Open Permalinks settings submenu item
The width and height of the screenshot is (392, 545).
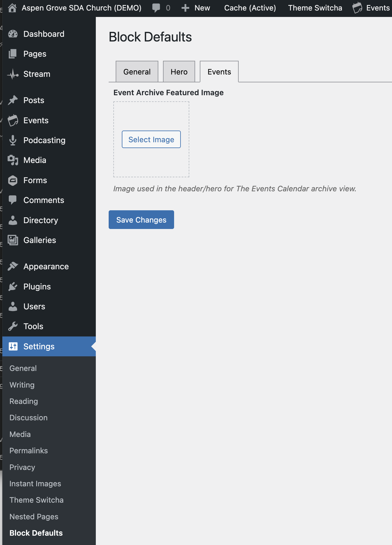pos(29,451)
